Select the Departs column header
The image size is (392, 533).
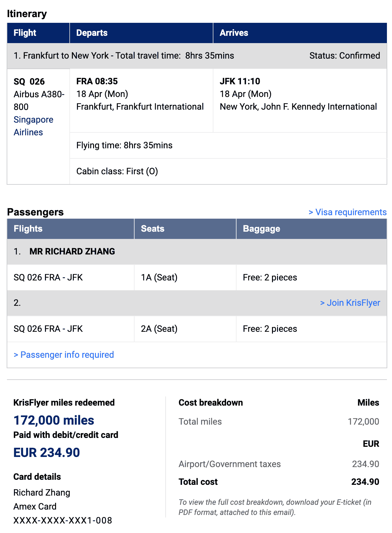coord(92,33)
